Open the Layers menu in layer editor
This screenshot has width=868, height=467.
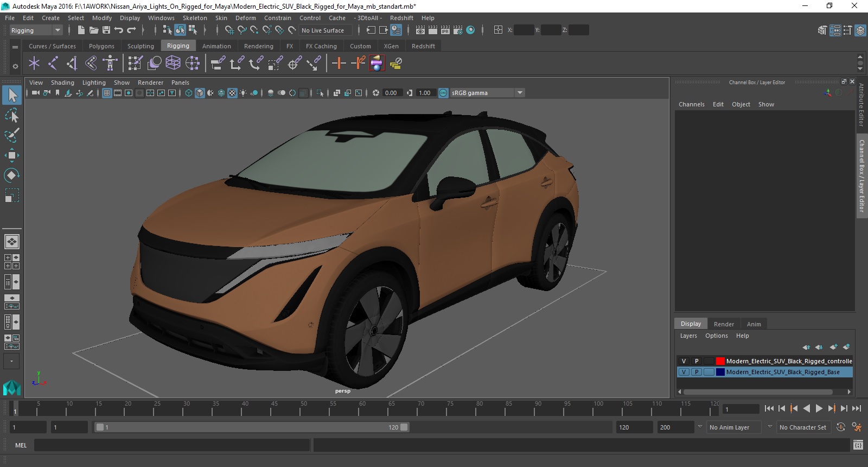point(688,336)
